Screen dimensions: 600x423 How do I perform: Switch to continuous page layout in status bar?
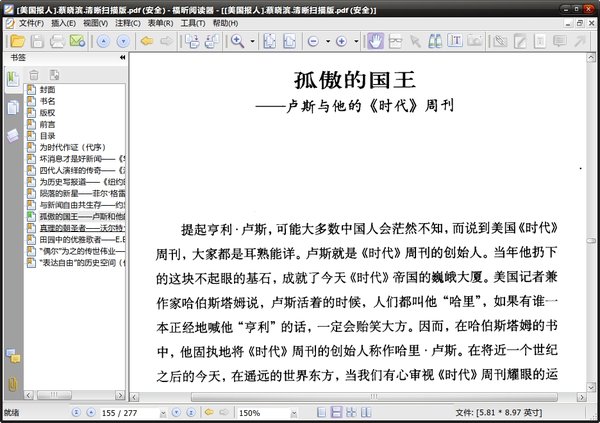(336, 412)
